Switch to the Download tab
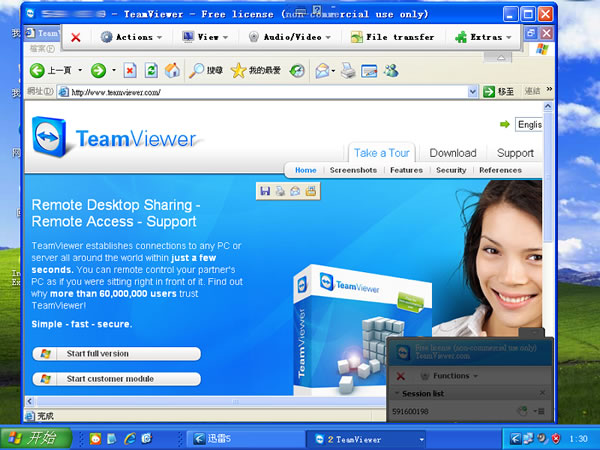Image resolution: width=600 pixels, height=450 pixels. [453, 153]
